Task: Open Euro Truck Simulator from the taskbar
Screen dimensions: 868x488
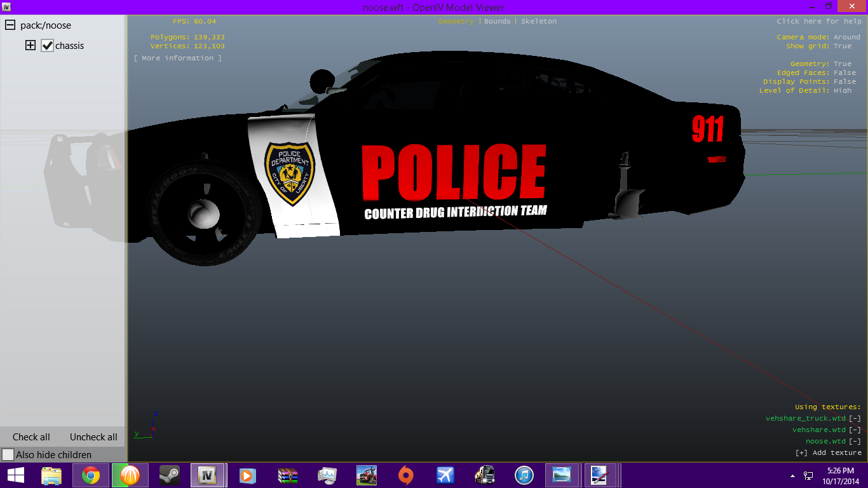Action: 484,475
